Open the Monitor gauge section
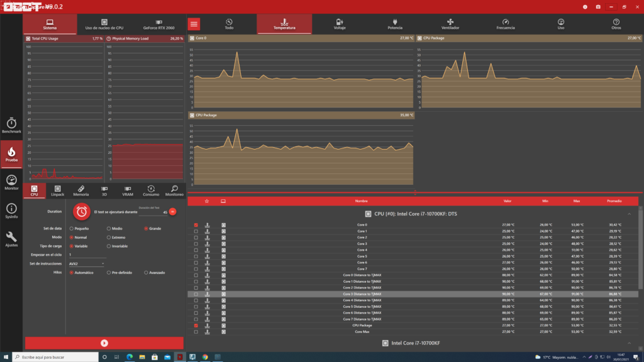This screenshot has height=362, width=644. click(x=11, y=182)
